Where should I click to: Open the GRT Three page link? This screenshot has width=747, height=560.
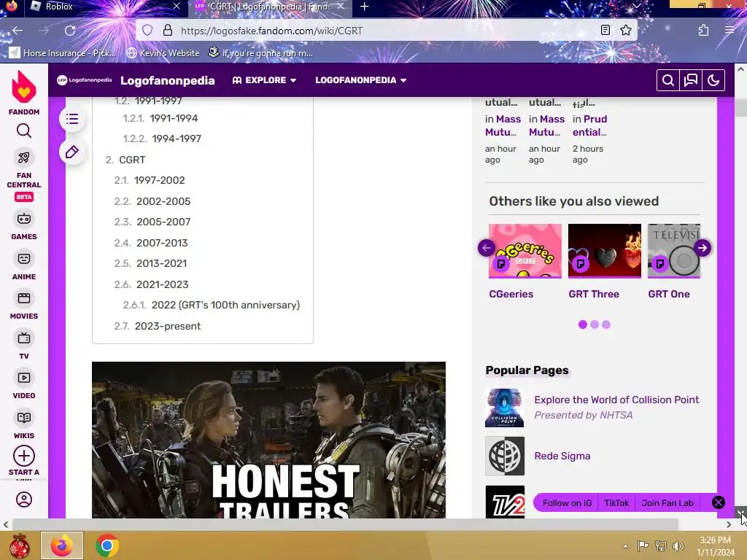(x=594, y=294)
